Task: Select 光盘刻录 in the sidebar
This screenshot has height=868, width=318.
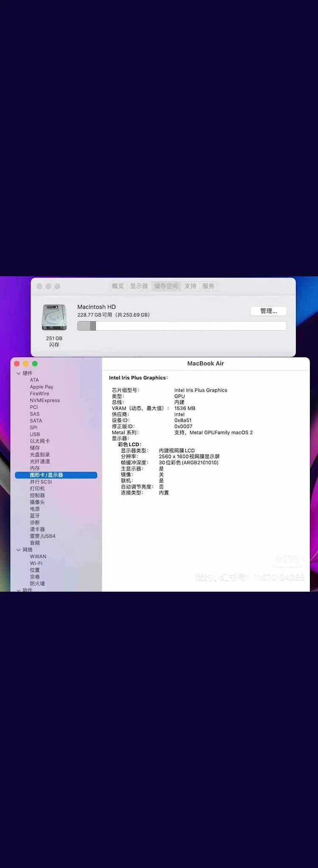Action: [40, 455]
